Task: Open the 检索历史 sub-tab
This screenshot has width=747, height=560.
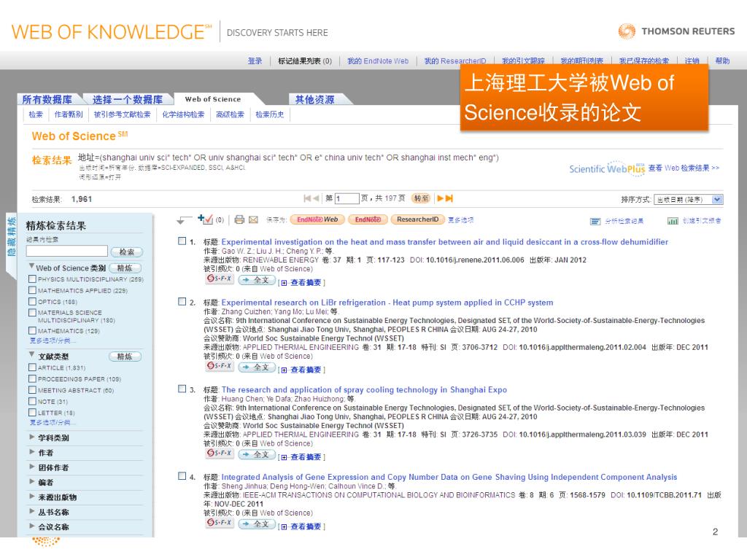Action: point(270,114)
